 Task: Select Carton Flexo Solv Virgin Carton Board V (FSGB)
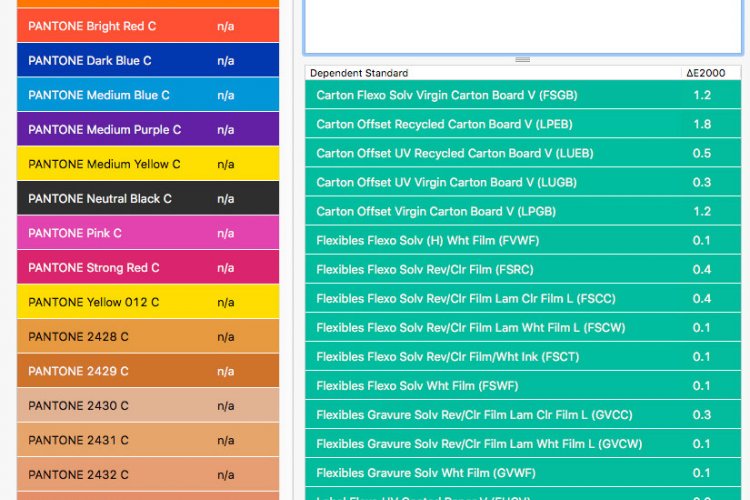523,95
